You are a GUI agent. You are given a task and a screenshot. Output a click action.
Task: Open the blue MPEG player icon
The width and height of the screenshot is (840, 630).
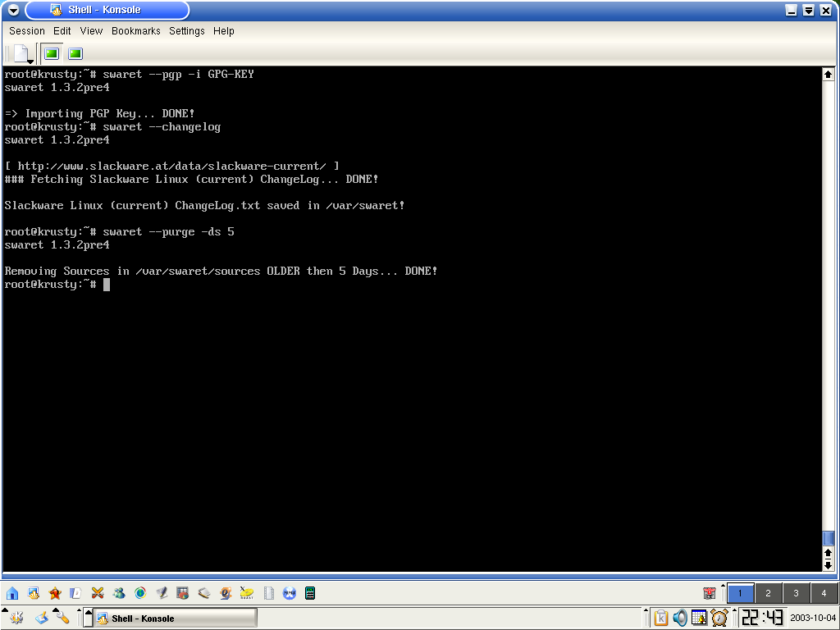[x=290, y=593]
